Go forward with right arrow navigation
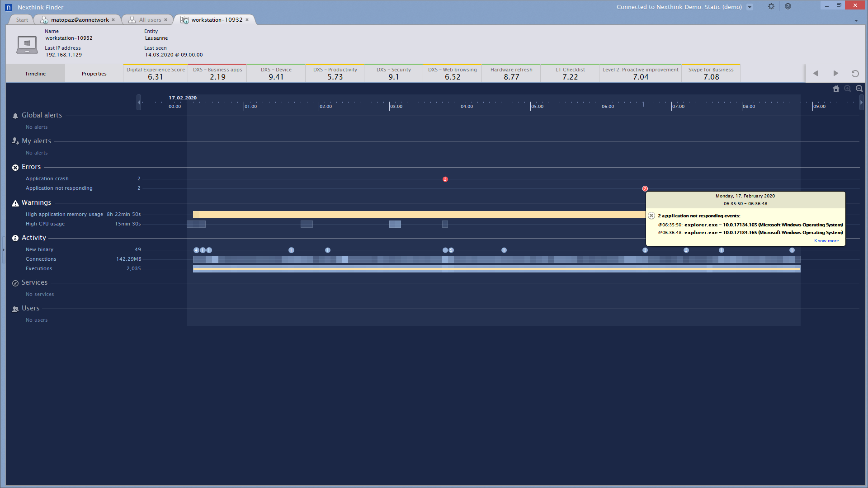 (835, 73)
